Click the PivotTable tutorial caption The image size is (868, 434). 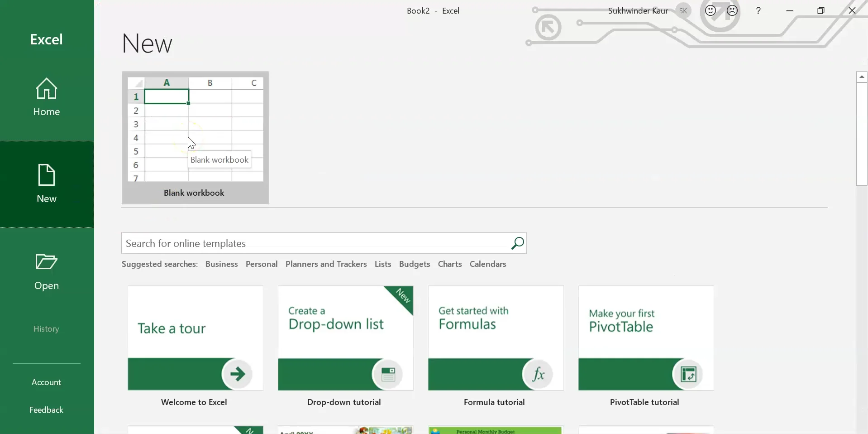644,402
